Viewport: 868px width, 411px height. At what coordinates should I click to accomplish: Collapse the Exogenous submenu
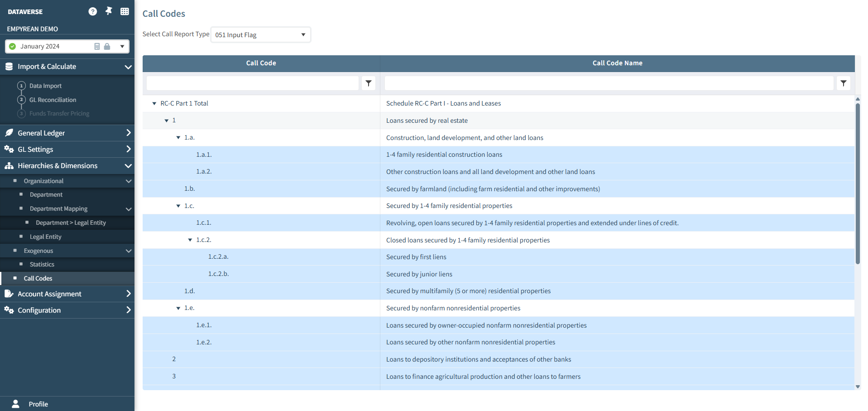[x=129, y=251]
